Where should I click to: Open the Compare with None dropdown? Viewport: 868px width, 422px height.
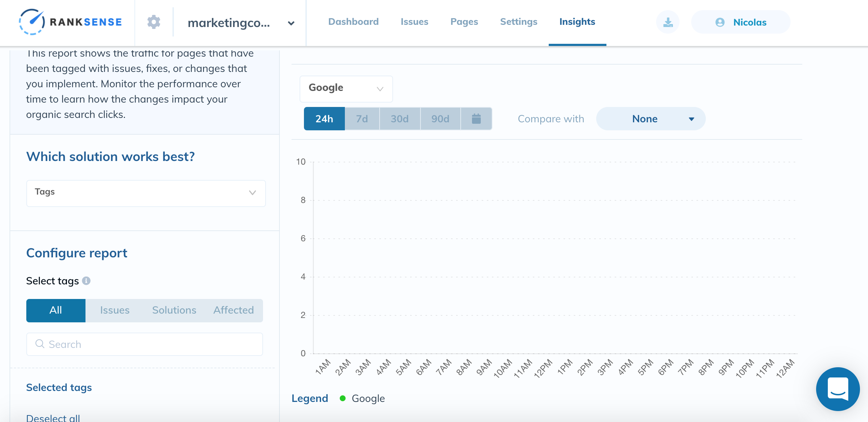coord(651,119)
